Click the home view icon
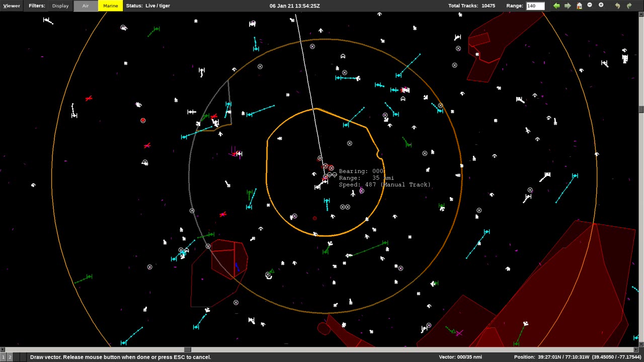Viewport: 644px width, 362px height. [x=579, y=6]
